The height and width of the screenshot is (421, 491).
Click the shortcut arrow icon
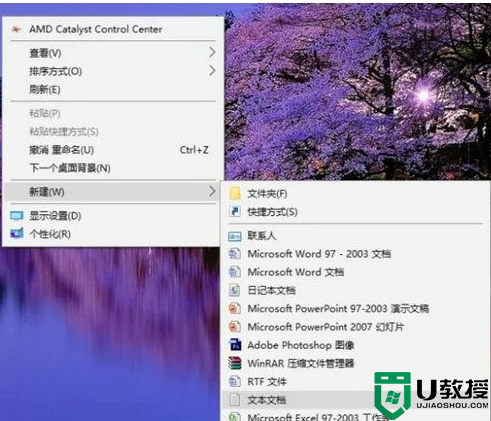click(x=235, y=211)
